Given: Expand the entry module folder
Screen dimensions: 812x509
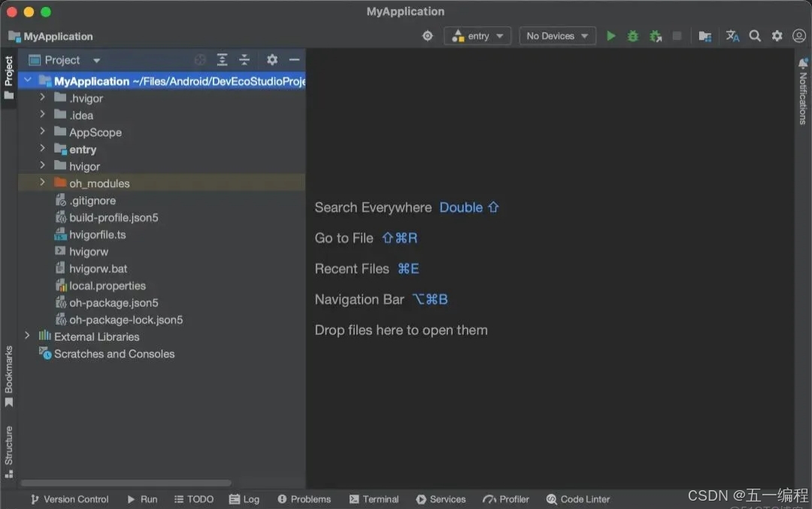Looking at the screenshot, I should tap(42, 149).
